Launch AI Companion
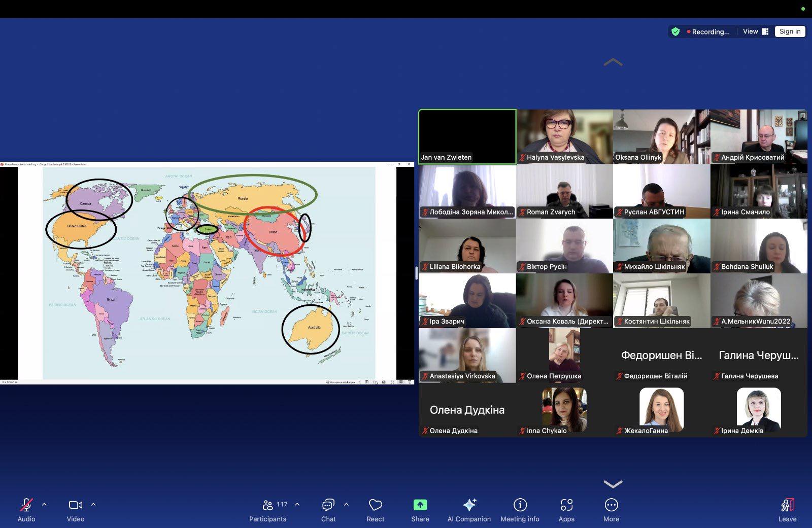Screen dimensions: 812x528 click(469, 509)
